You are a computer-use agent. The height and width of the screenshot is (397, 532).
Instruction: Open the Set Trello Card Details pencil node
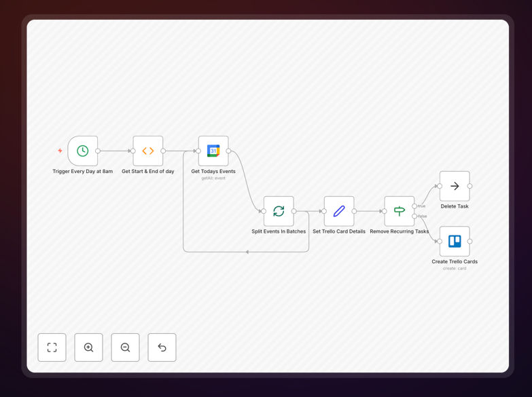click(x=339, y=211)
